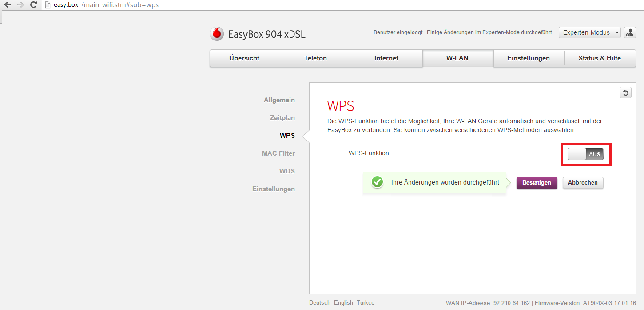Switch to the Telefon tab
The image size is (644, 310).
tap(316, 58)
